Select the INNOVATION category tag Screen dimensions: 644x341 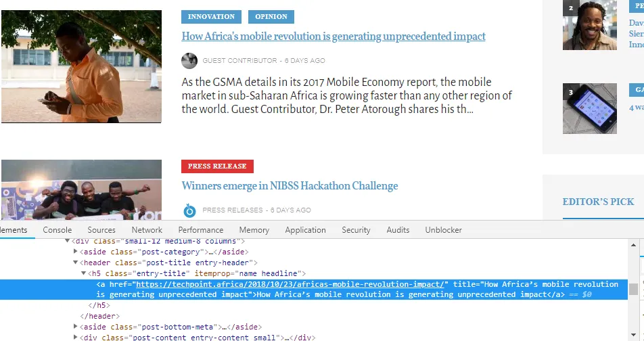click(211, 17)
